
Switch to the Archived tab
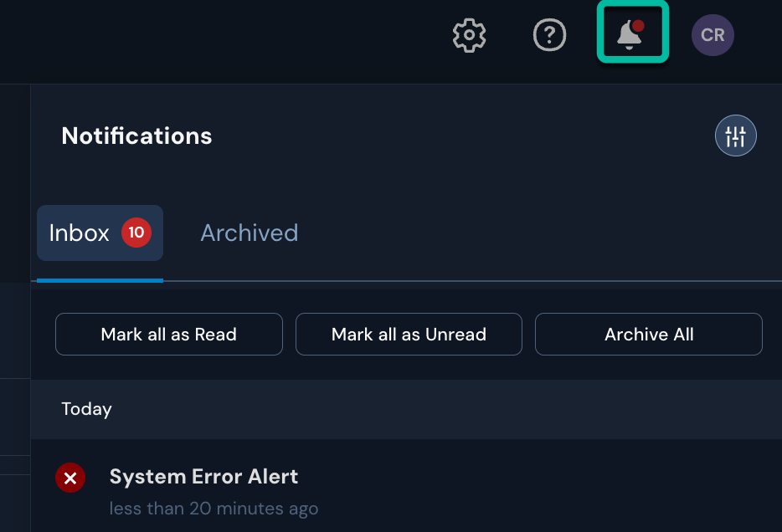[x=249, y=233]
